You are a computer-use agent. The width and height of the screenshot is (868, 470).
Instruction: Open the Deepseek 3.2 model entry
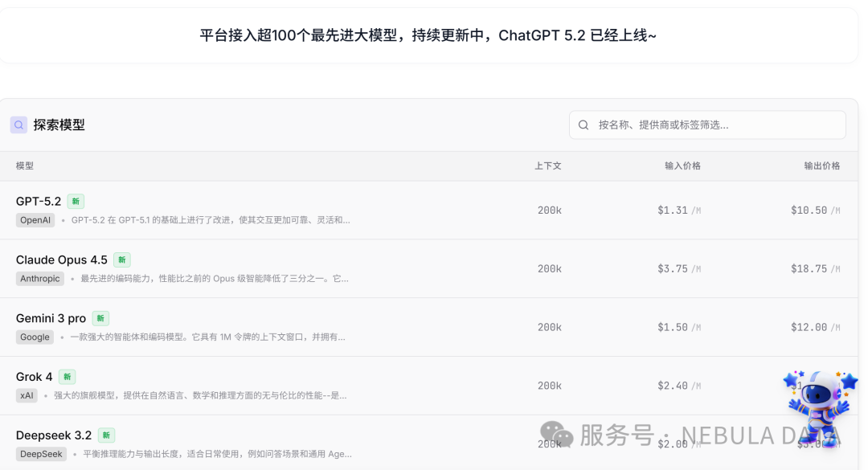point(429,443)
